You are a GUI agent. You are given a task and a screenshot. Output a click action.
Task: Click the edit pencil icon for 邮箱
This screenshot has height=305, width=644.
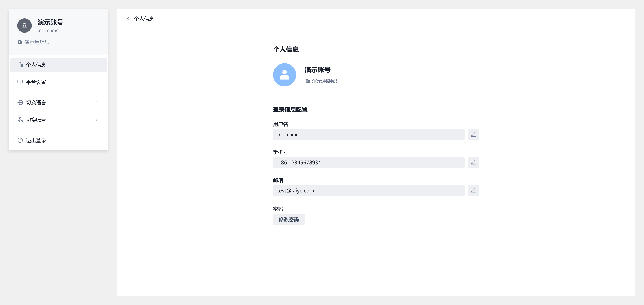[473, 190]
